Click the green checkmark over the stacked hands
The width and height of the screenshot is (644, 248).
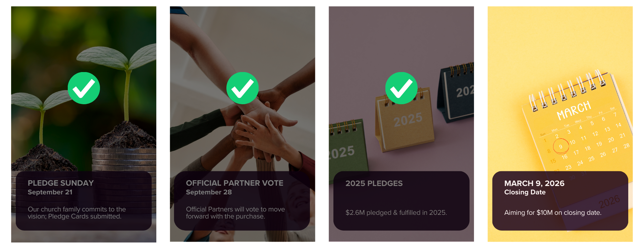click(243, 88)
